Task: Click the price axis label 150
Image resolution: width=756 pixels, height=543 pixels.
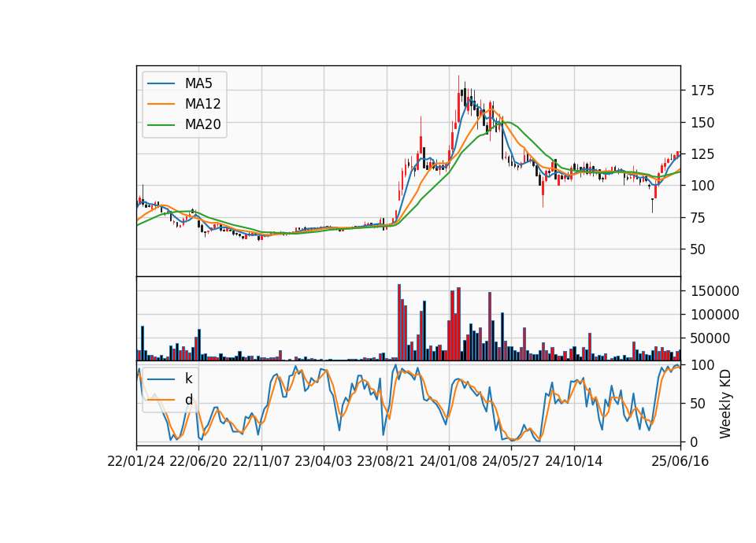Action: (702, 123)
